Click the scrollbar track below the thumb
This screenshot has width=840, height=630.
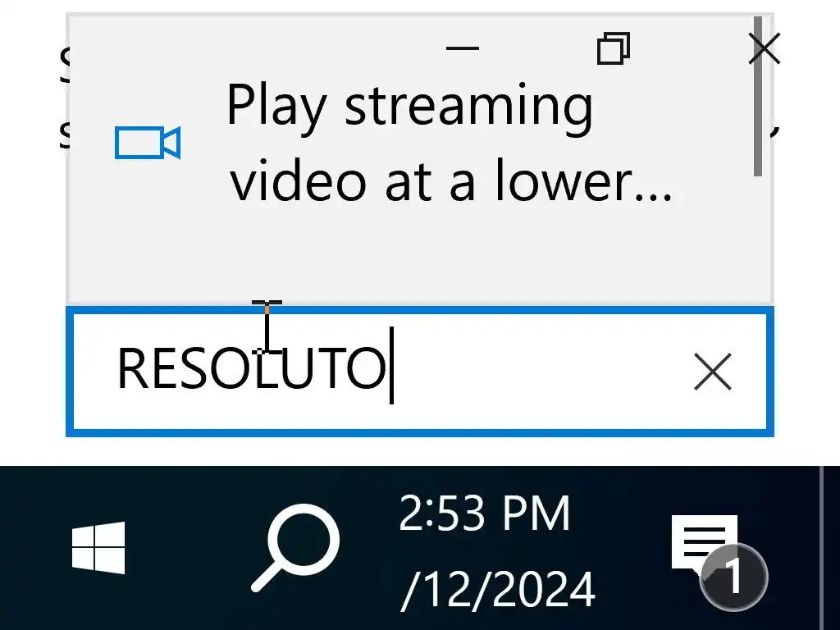coord(757,239)
